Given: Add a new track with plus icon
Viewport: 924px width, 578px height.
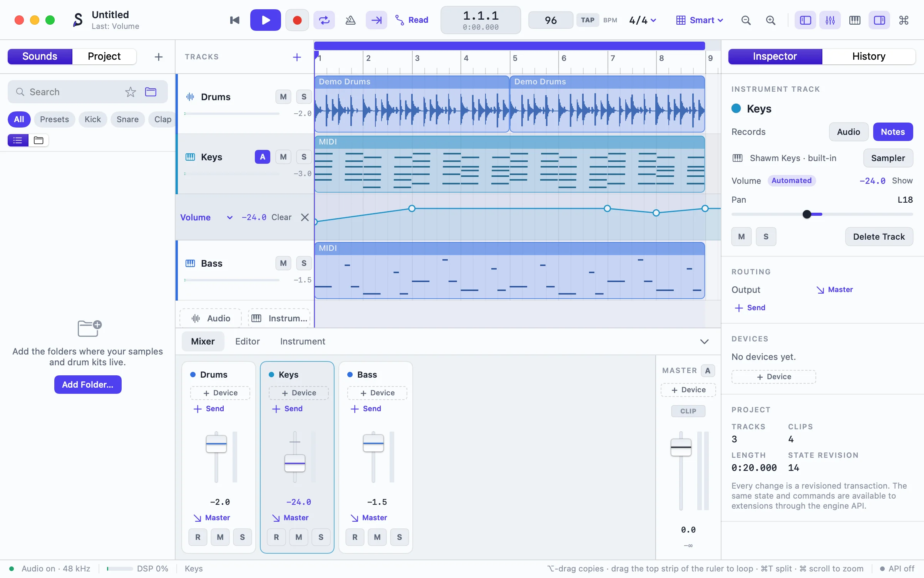Looking at the screenshot, I should pos(297,57).
